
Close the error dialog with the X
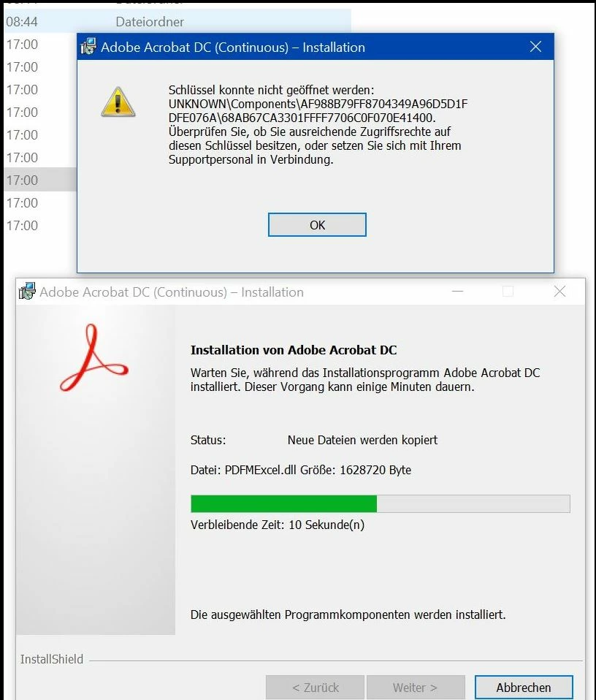[535, 47]
